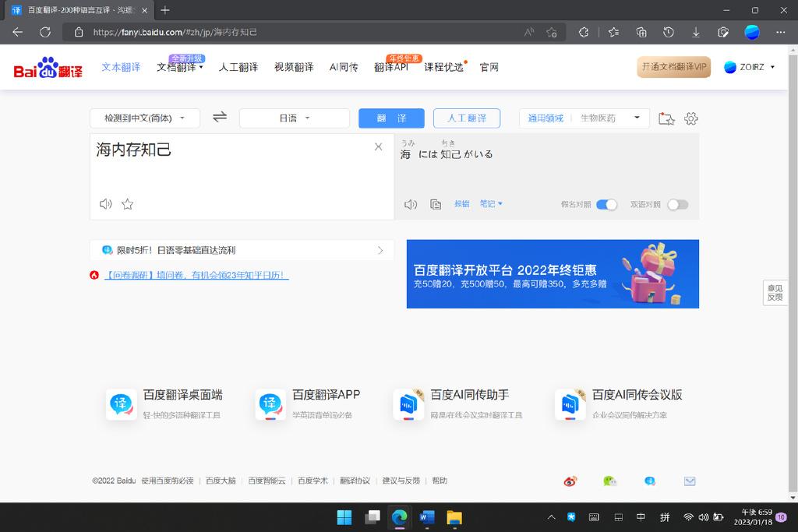
Task: Click 帮助 footer link
Action: point(440,481)
